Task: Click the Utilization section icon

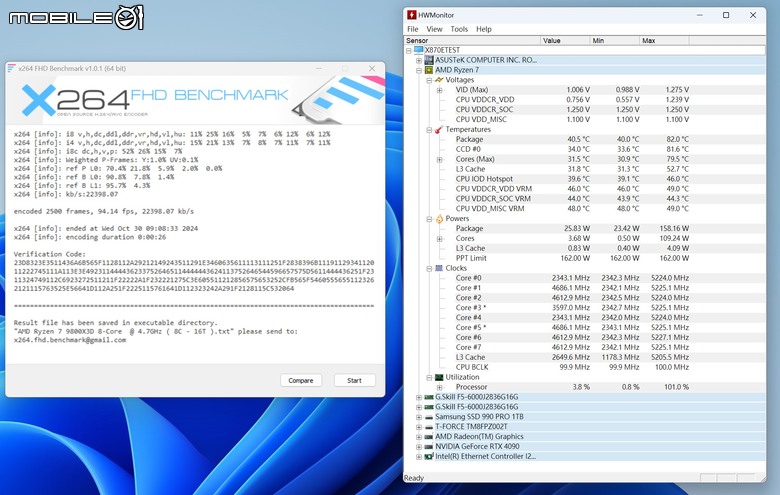Action: coord(439,377)
